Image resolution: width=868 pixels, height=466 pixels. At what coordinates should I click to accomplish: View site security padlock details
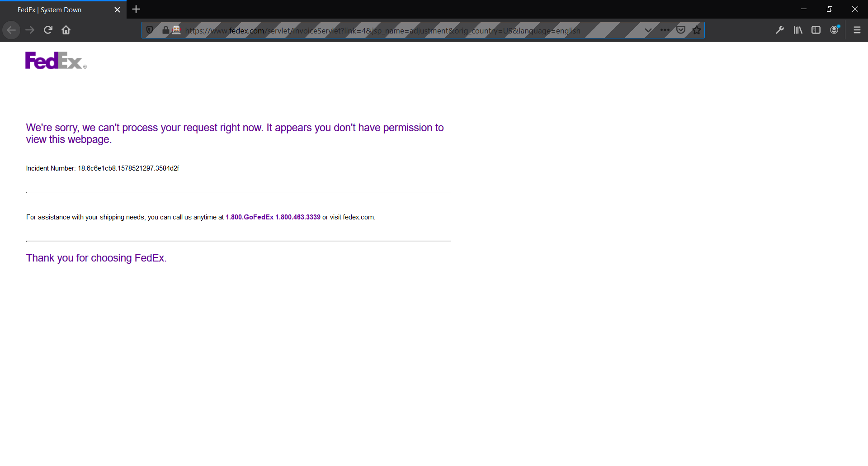[x=166, y=30]
